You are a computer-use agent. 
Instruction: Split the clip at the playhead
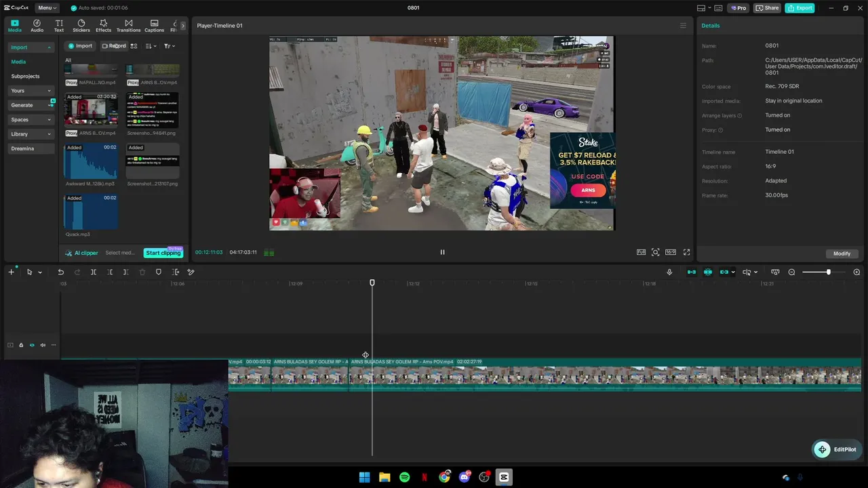(x=94, y=272)
